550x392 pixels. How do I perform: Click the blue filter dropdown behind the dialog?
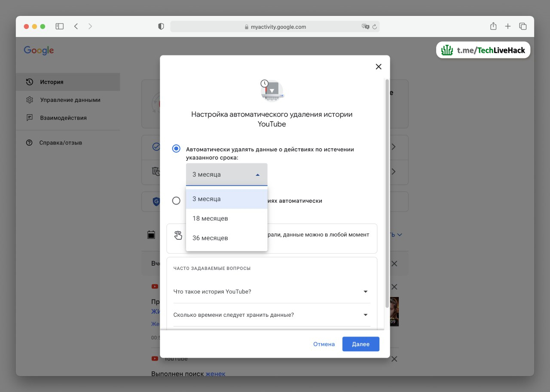click(x=396, y=235)
